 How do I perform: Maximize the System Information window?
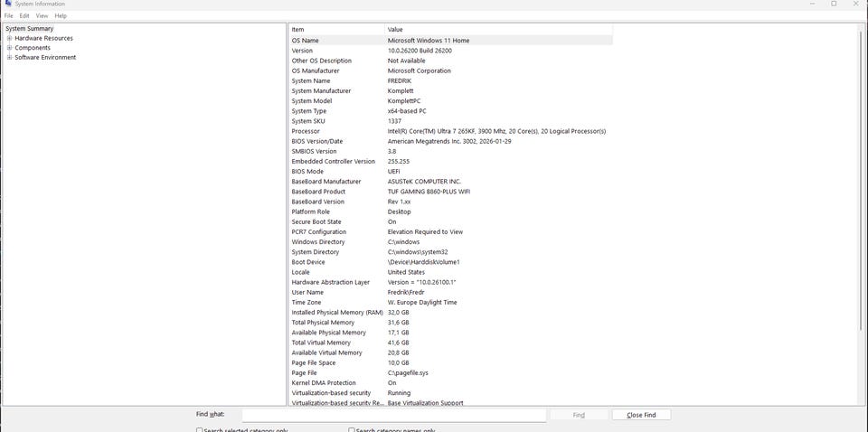click(834, 4)
